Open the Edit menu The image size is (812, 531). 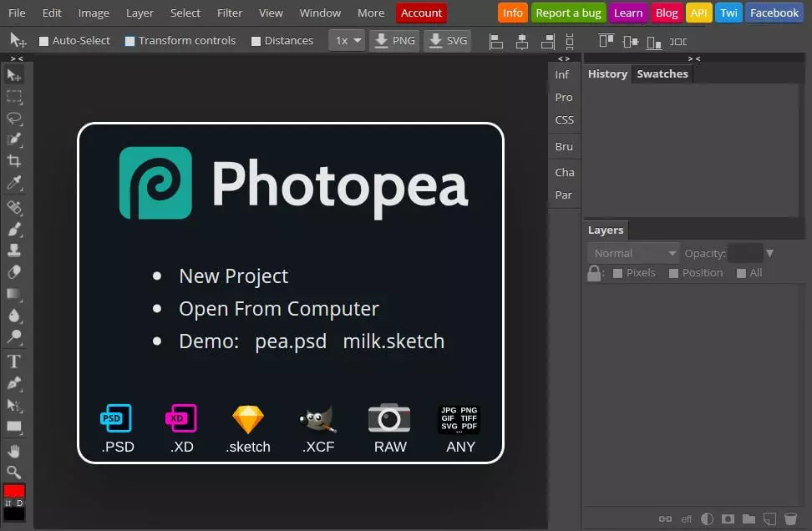pyautogui.click(x=52, y=13)
